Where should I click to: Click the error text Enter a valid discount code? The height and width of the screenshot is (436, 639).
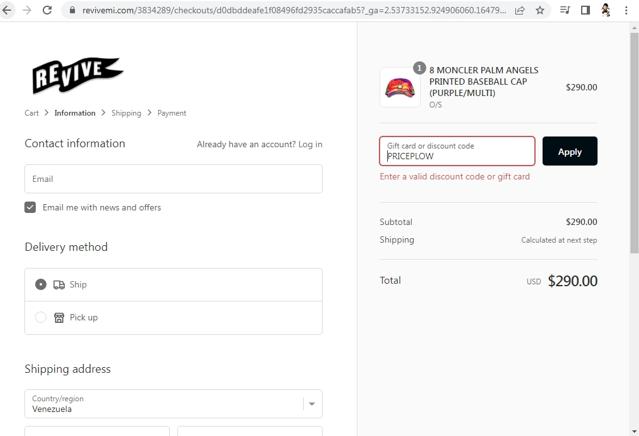coord(455,176)
